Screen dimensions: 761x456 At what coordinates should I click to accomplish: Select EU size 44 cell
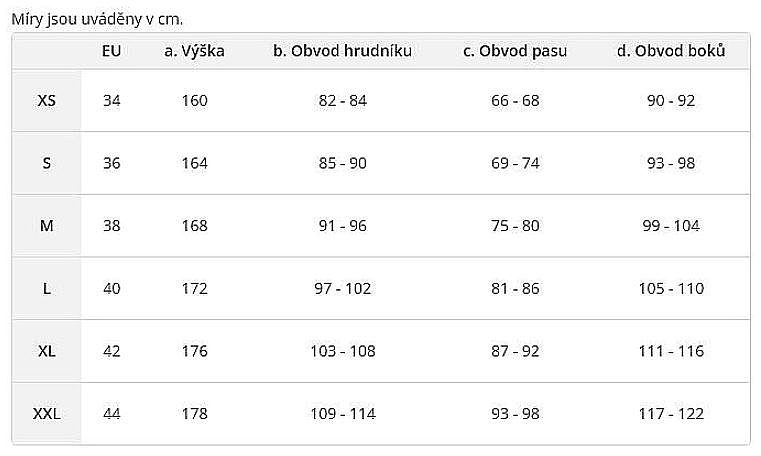point(111,413)
